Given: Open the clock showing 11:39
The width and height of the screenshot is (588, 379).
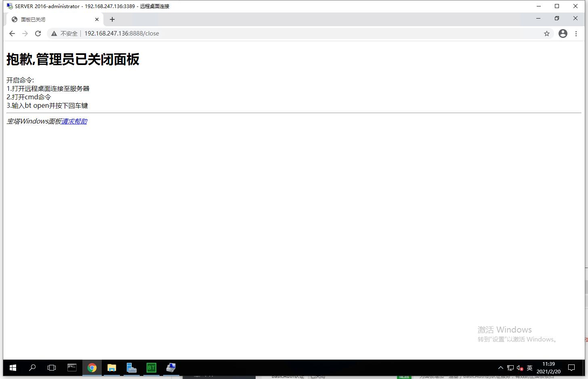Looking at the screenshot, I should point(548,368).
